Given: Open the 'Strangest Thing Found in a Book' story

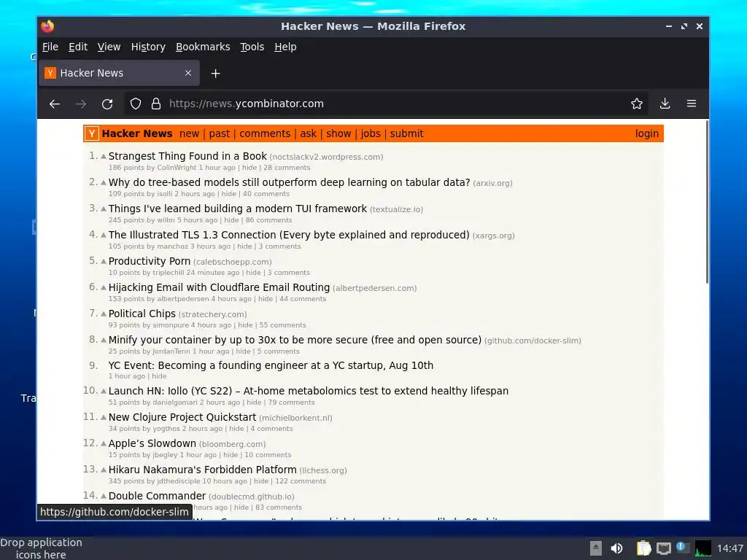Looking at the screenshot, I should 187,156.
